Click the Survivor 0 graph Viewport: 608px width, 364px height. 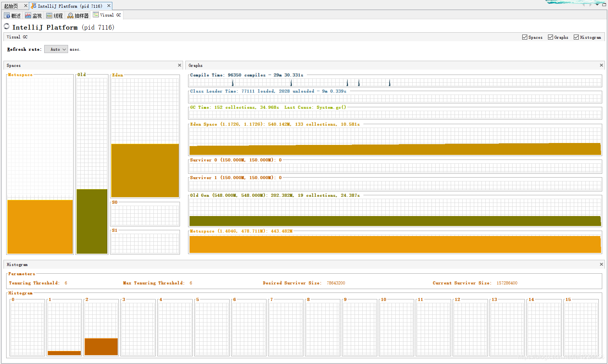tap(395, 168)
